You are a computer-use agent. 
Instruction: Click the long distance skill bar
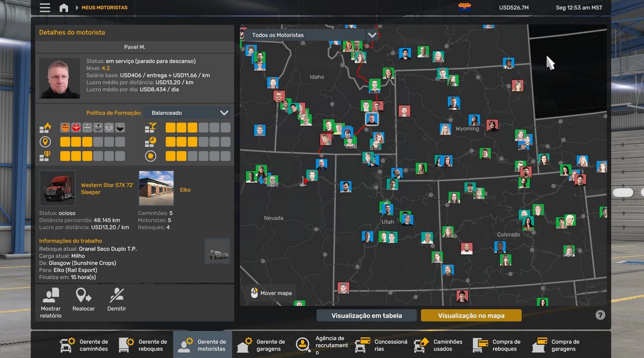[x=92, y=142]
